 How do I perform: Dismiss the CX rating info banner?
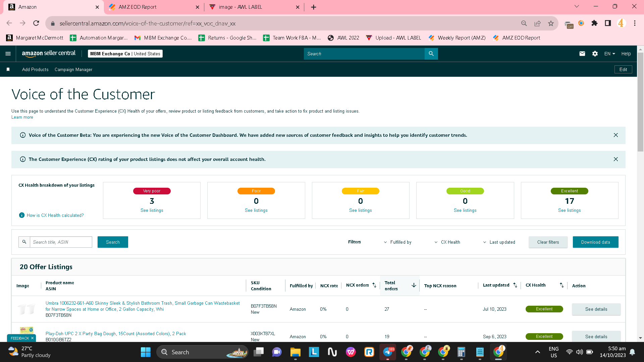coord(616,159)
